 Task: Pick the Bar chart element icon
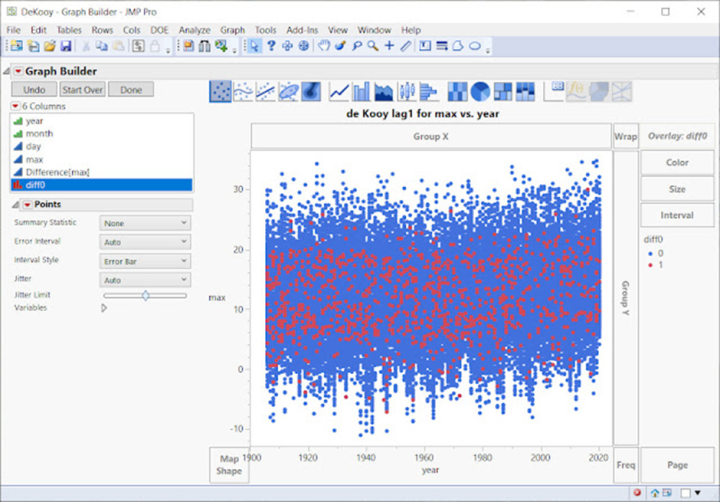coord(361,92)
